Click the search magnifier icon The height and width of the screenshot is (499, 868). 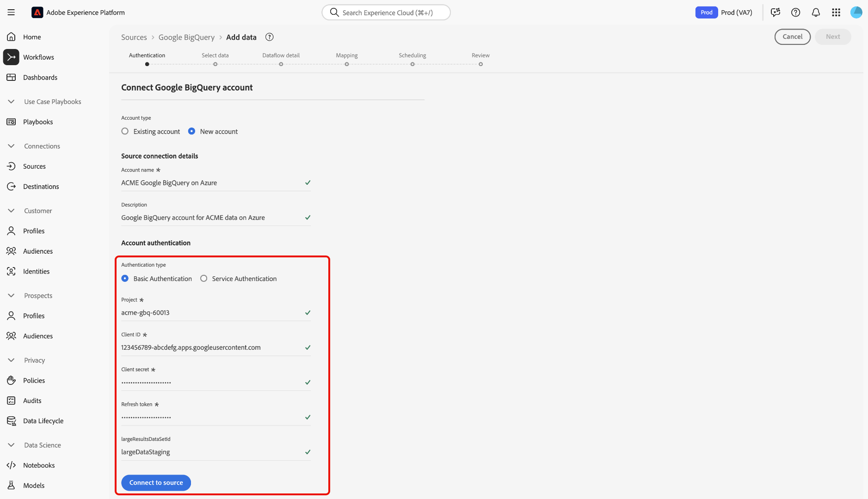[334, 12]
